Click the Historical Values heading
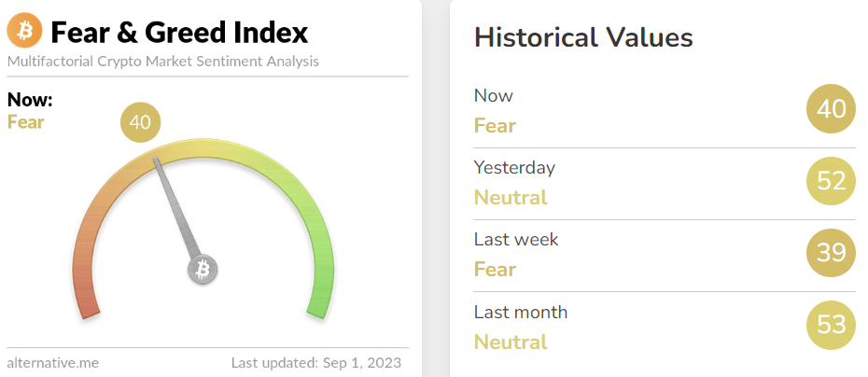868x377 pixels. (583, 38)
